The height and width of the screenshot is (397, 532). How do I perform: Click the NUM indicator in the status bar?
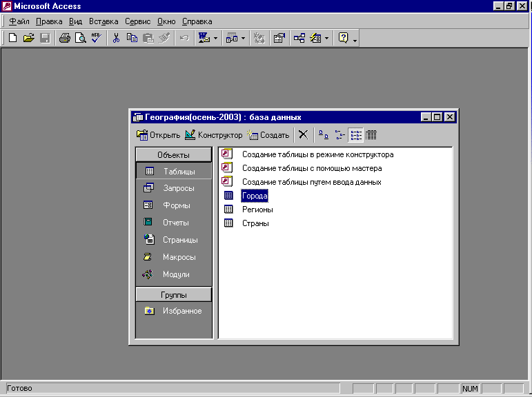pyautogui.click(x=471, y=389)
